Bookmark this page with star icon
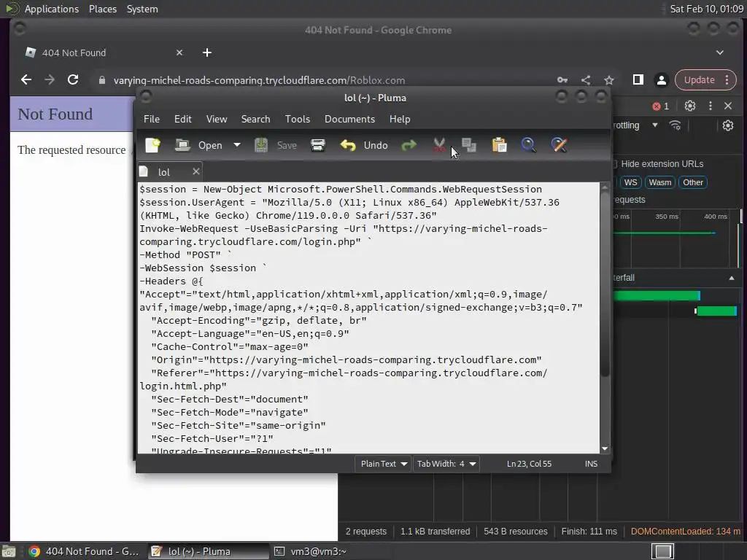This screenshot has height=560, width=747. click(609, 80)
